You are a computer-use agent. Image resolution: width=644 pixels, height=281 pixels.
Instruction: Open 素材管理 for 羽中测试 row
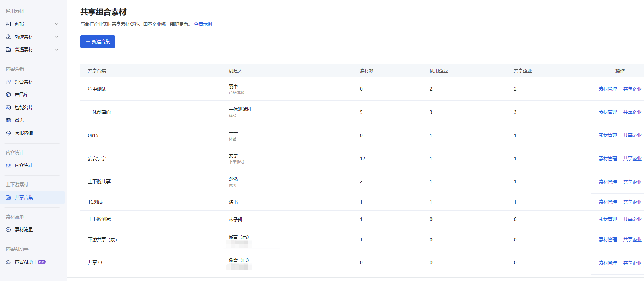pos(608,89)
